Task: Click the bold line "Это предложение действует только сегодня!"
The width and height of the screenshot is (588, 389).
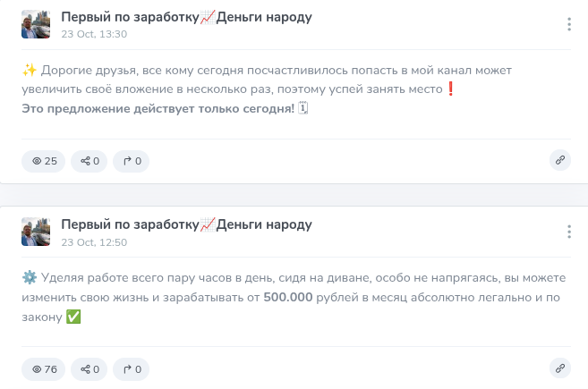Action: coord(158,109)
